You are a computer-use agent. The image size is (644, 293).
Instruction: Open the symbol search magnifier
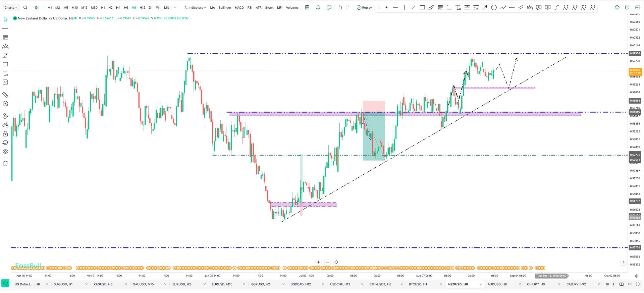tap(25, 7)
